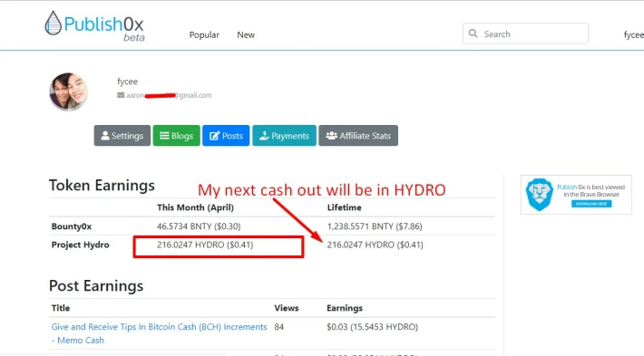Click the Lifetime column header
Viewport: 644px width, 356px height.
[344, 207]
